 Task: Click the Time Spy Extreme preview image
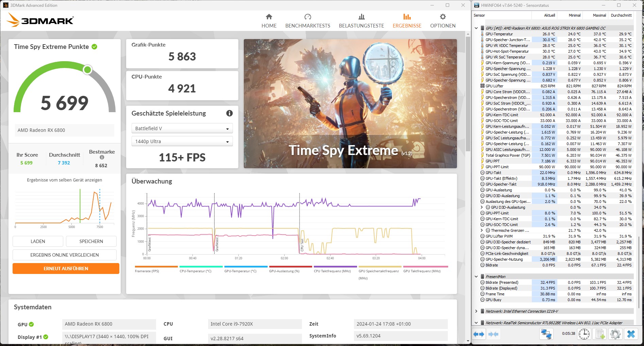tap(350, 104)
